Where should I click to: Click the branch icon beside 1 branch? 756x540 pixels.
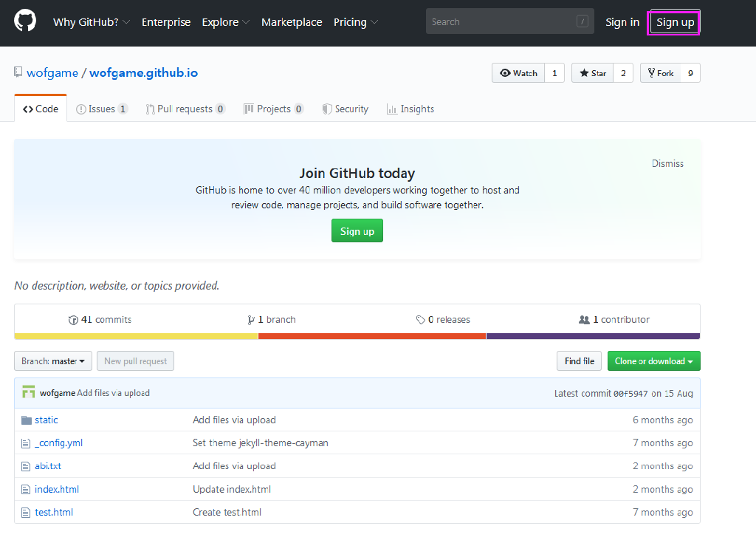[251, 320]
